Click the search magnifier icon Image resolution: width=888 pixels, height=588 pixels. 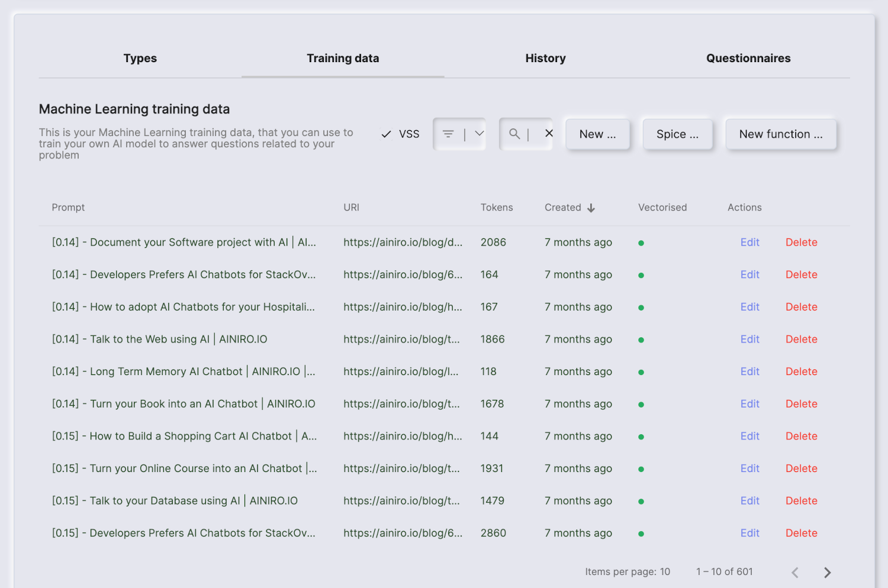[514, 134]
